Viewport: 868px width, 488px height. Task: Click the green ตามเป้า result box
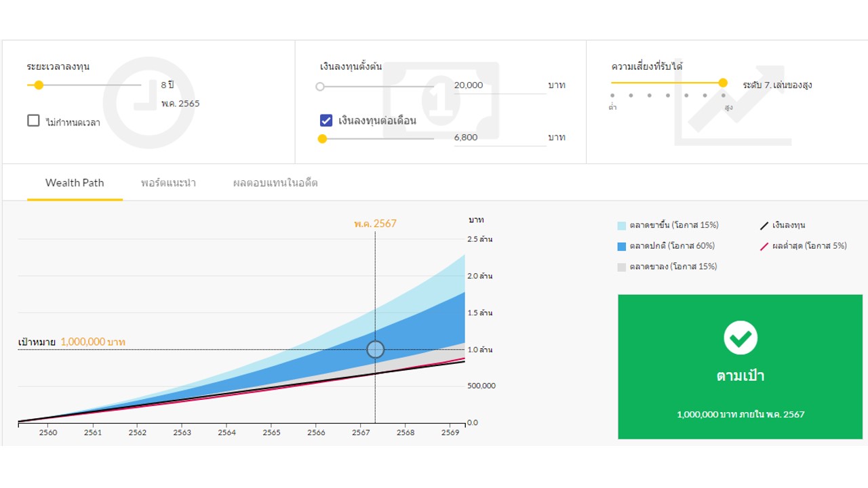click(x=740, y=367)
